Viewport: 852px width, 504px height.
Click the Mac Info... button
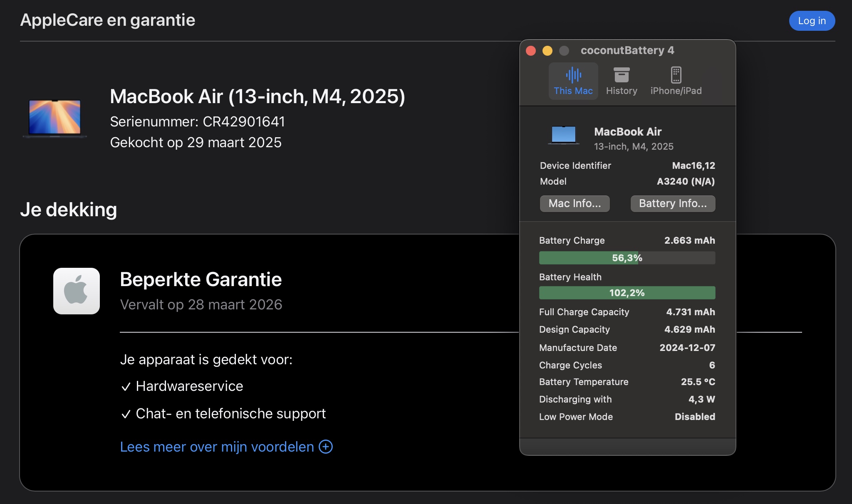pos(575,203)
